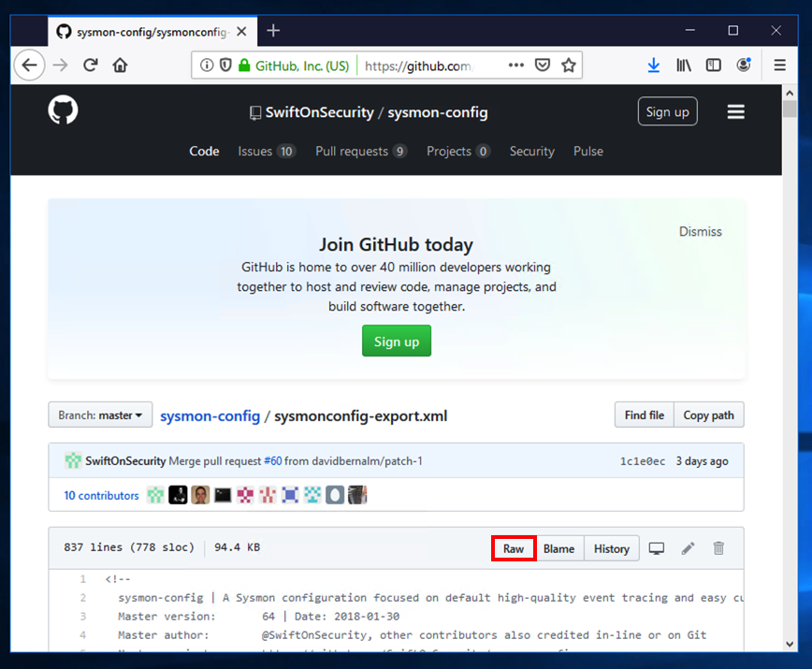Toggle the Firefox sidebar icon
The width and height of the screenshot is (812, 669).
(714, 65)
